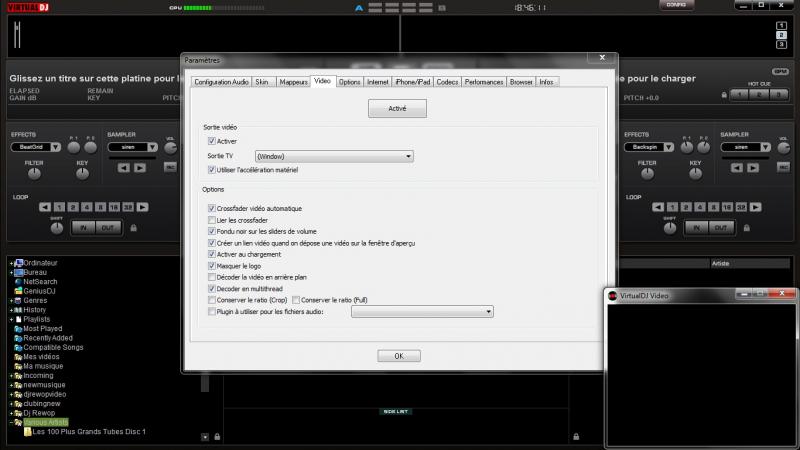Collapse the Various Artists tree node
The image size is (800, 450).
pos(11,422)
